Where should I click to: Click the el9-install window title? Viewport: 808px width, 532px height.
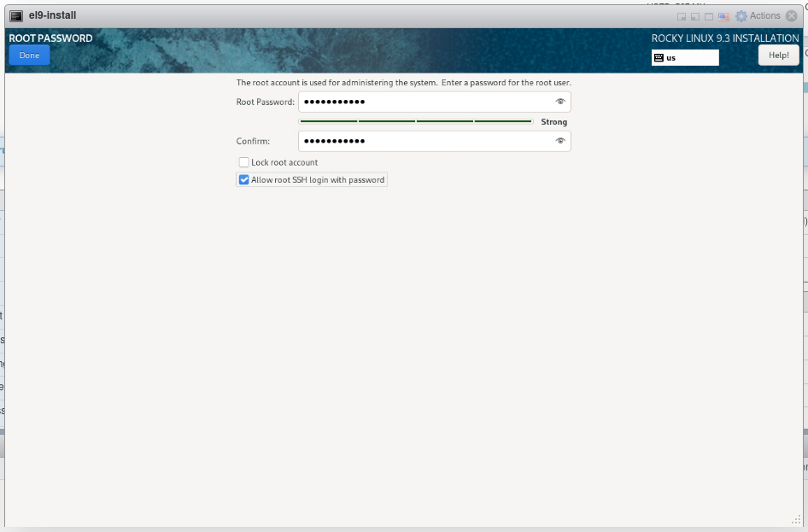(x=53, y=15)
